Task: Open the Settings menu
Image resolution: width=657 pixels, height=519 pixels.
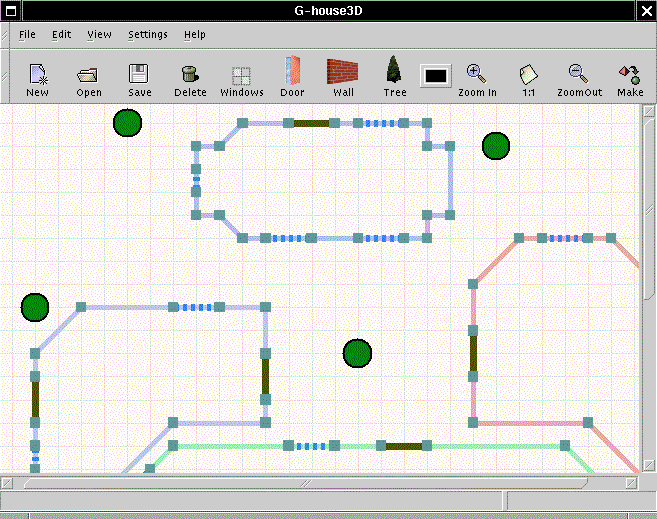Action: tap(148, 34)
